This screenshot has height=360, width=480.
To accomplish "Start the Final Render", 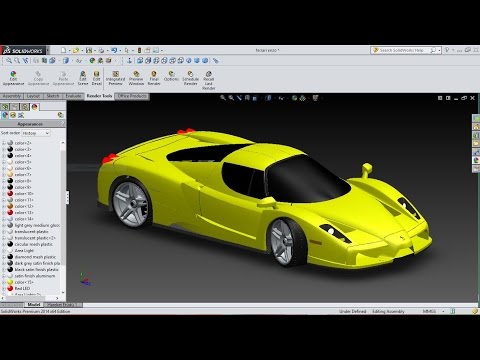I will point(154,78).
